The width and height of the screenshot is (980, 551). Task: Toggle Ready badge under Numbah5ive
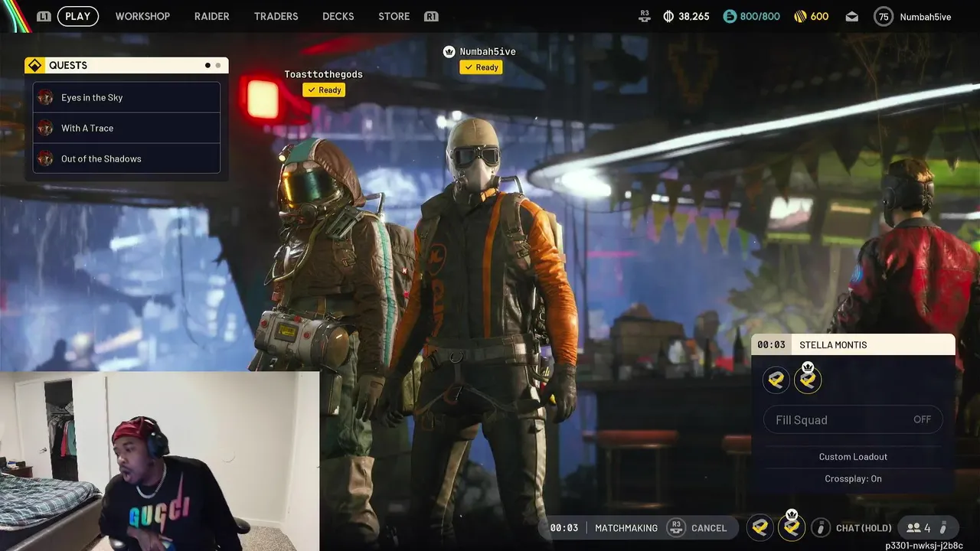481,67
